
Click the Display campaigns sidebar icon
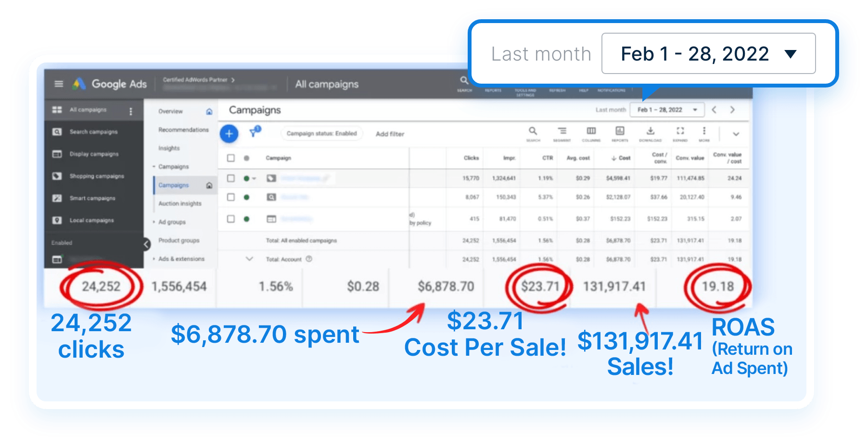(57, 154)
